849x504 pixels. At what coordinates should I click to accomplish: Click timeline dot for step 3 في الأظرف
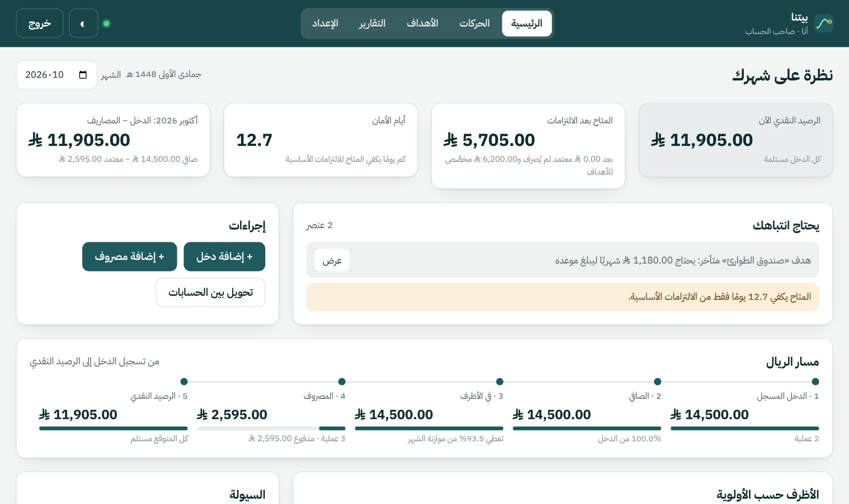(500, 382)
